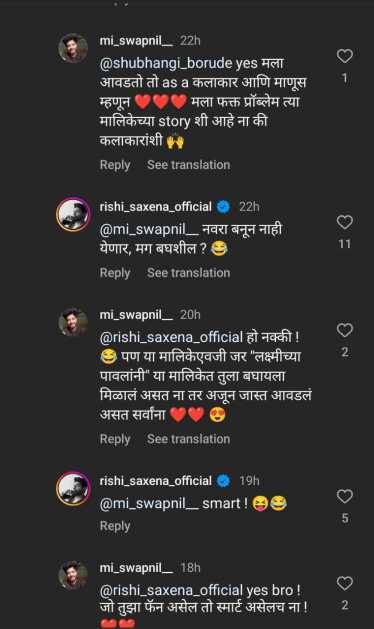See translation of mi_swapnil__'s 20h comment
Screen dimensions: 374x629
(189, 439)
